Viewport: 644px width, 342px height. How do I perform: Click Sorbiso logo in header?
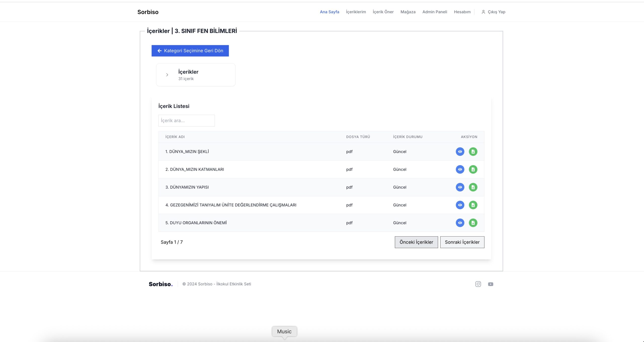[148, 12]
